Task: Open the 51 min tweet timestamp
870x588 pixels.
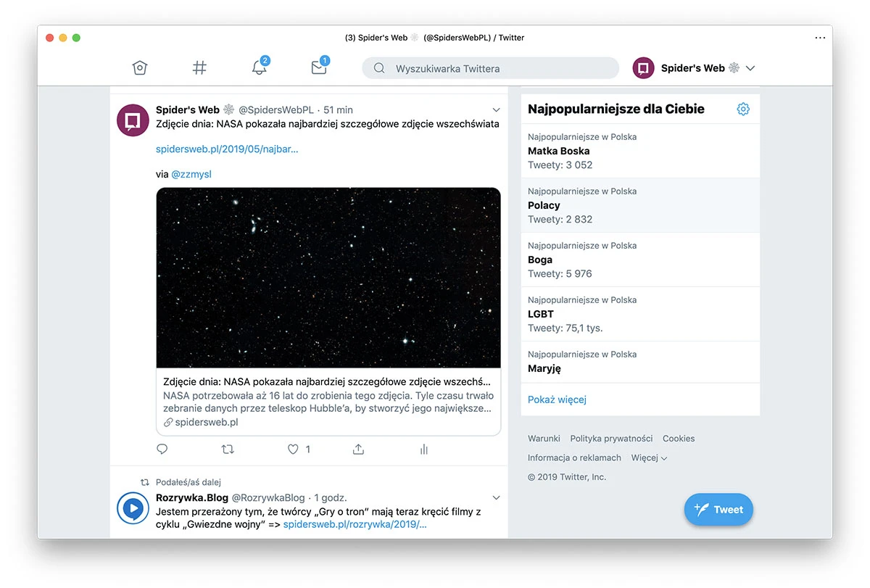Action: pos(339,109)
